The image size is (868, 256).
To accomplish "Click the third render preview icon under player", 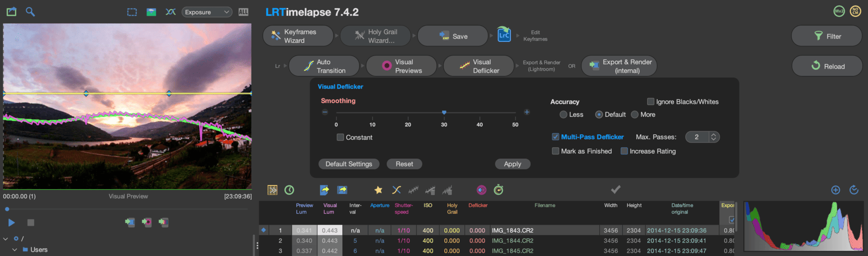I will 163,222.
